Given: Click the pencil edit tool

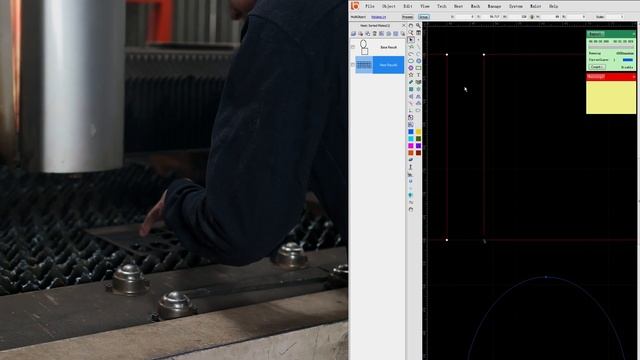Looking at the screenshot, I should coord(411,82).
